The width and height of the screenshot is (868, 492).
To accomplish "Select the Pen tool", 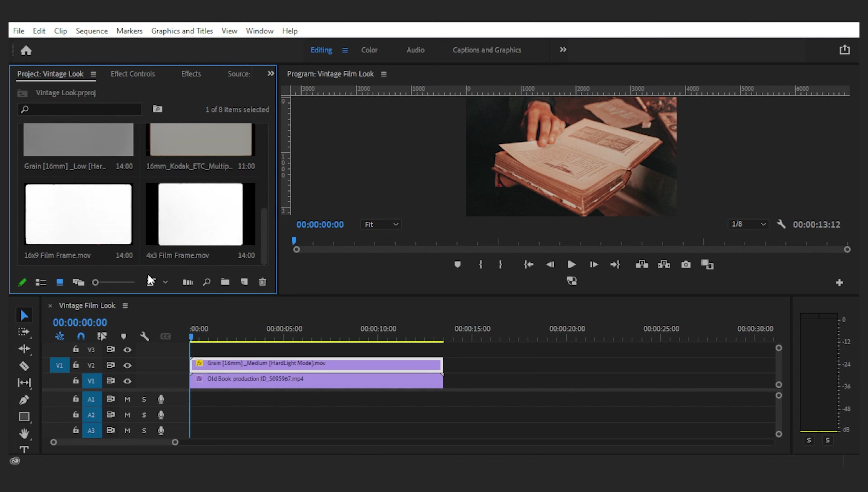I will click(24, 400).
